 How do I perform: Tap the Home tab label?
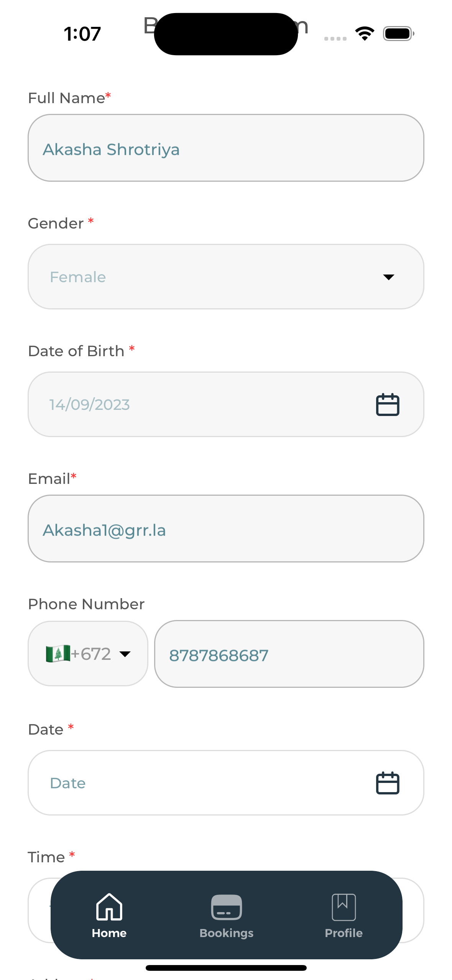point(109,933)
